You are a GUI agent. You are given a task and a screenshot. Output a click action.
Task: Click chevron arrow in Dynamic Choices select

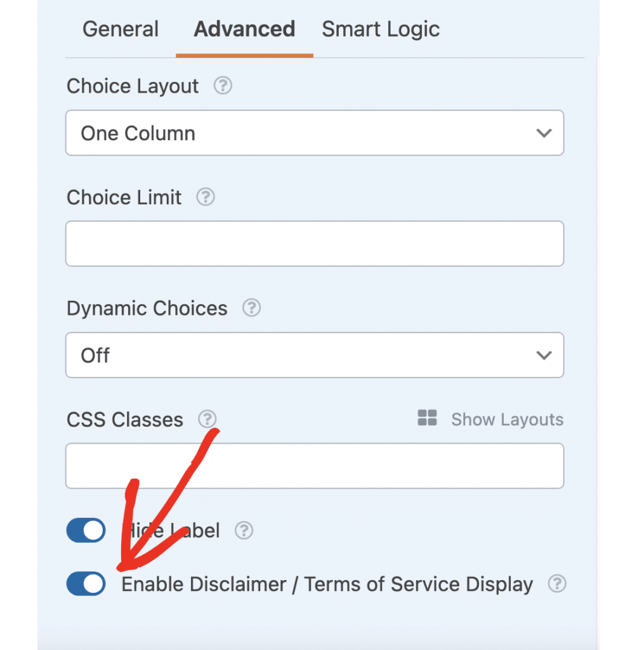544,355
